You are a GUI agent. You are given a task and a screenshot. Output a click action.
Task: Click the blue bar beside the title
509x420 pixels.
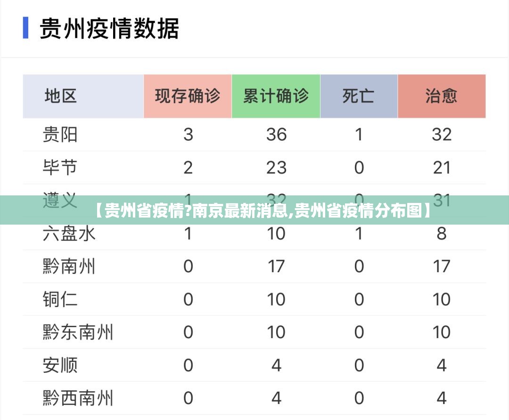pyautogui.click(x=26, y=28)
